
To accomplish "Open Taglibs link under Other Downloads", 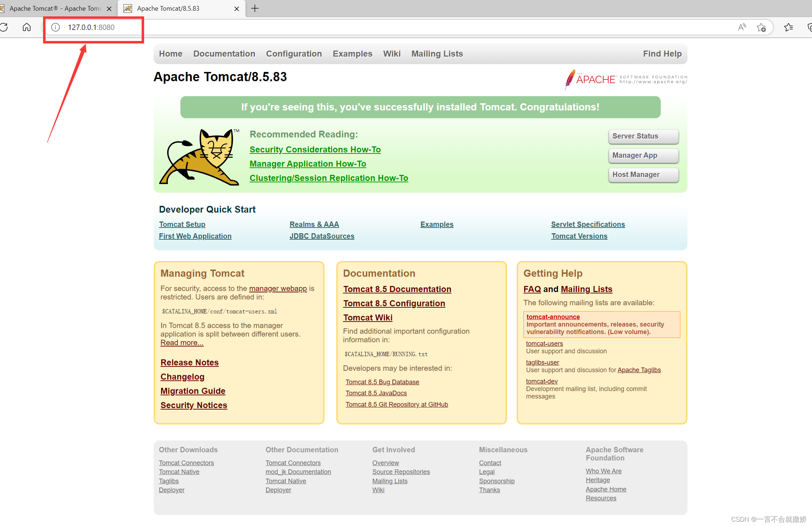I will [x=169, y=481].
